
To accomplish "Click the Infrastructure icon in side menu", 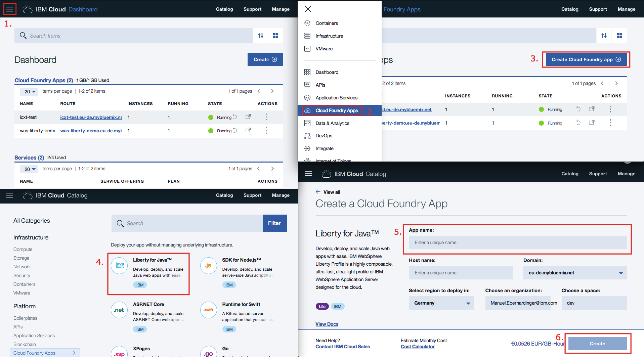I will (307, 36).
